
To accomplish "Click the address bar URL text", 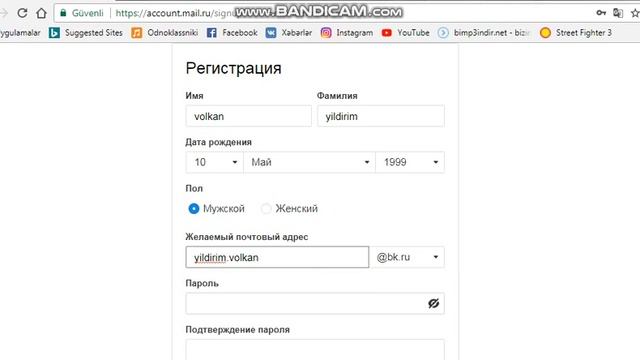I will pyautogui.click(x=175, y=13).
